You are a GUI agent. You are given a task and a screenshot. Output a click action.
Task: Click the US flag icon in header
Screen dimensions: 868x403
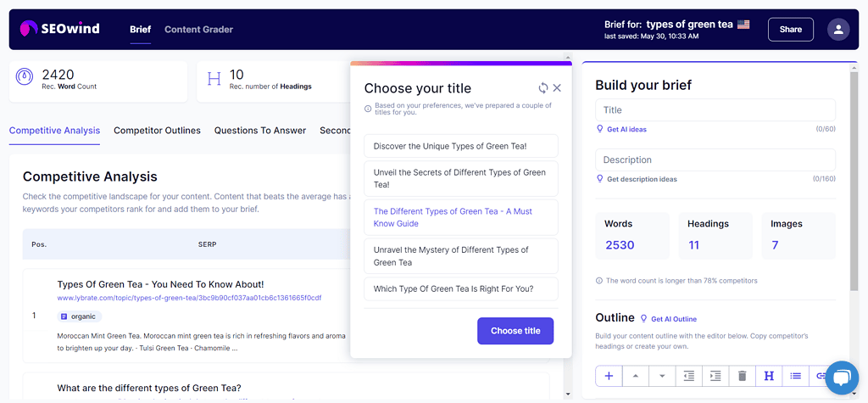pos(743,25)
